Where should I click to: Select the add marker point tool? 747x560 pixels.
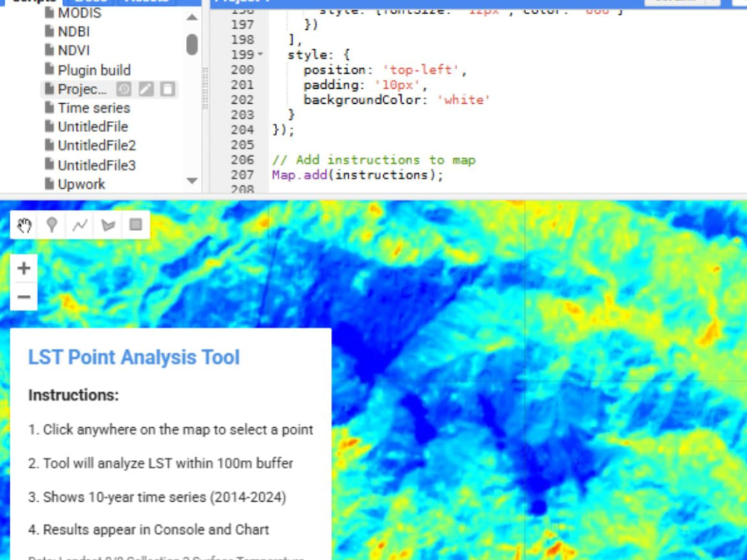(52, 225)
